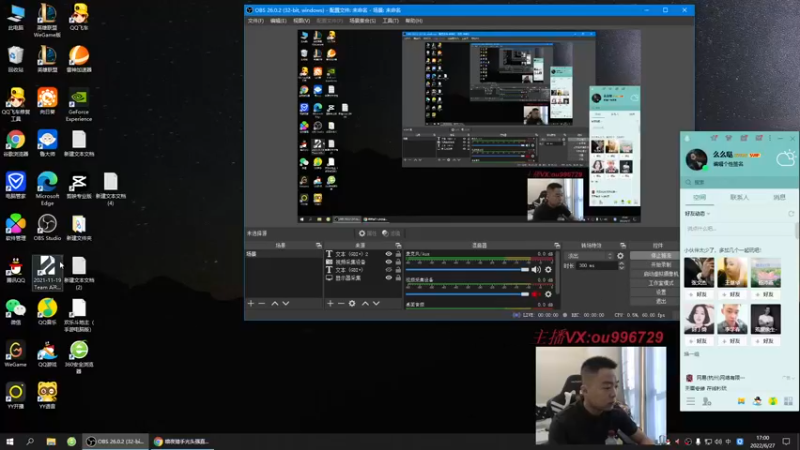The height and width of the screenshot is (450, 800).
Task: Open the 腾讯QQ penguin desktop icon
Action: (x=16, y=269)
